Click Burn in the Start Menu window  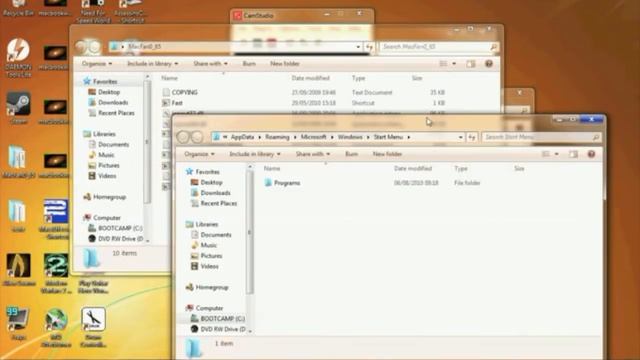coord(351,154)
